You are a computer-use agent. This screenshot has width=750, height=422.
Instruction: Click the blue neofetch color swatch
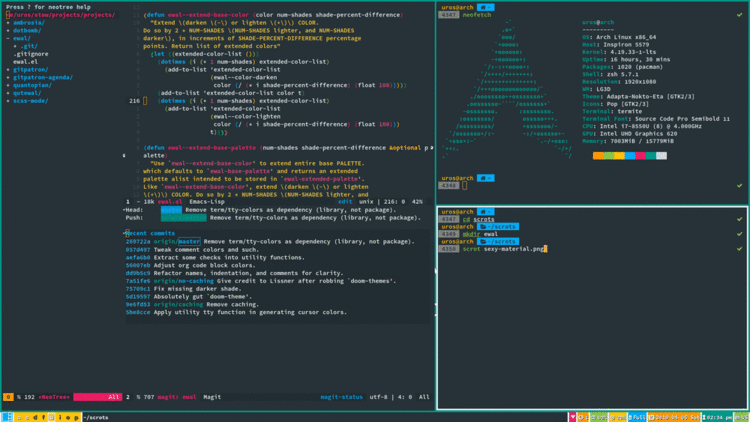(x=629, y=155)
